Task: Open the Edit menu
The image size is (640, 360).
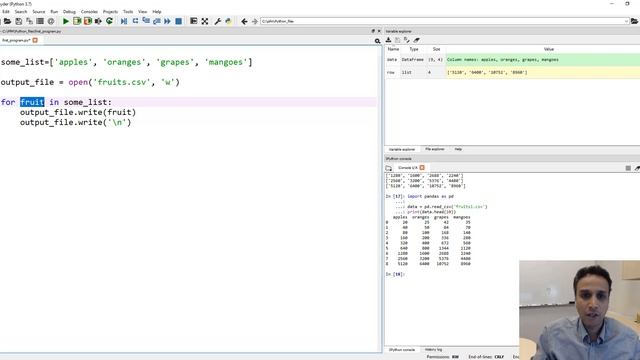Action: [x=6, y=11]
